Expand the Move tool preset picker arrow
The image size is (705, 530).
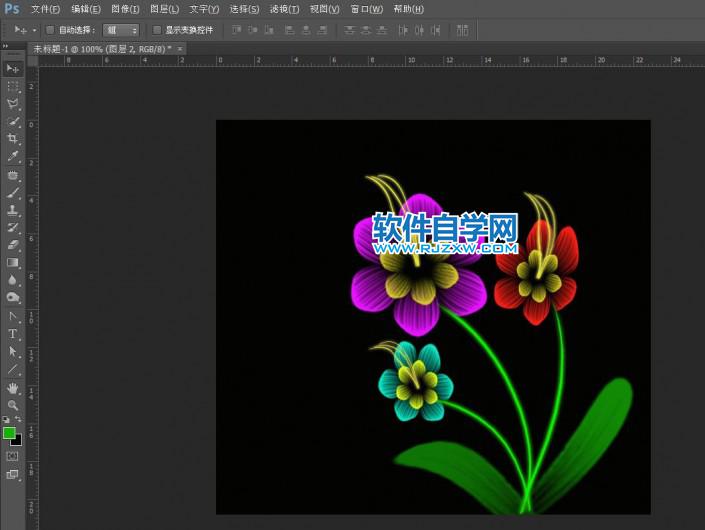coord(34,30)
